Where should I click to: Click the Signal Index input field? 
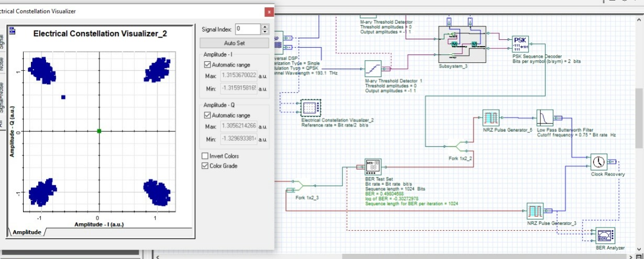coord(247,29)
